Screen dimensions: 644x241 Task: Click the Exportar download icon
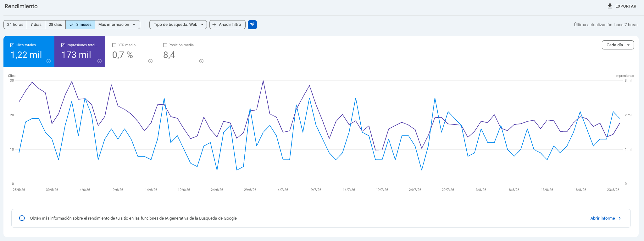click(610, 6)
